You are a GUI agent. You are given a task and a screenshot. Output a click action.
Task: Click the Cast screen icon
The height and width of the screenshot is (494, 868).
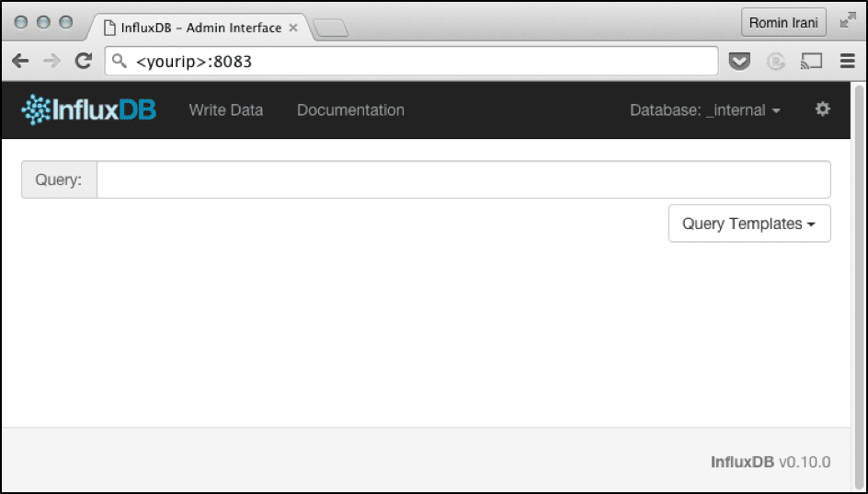pos(810,62)
